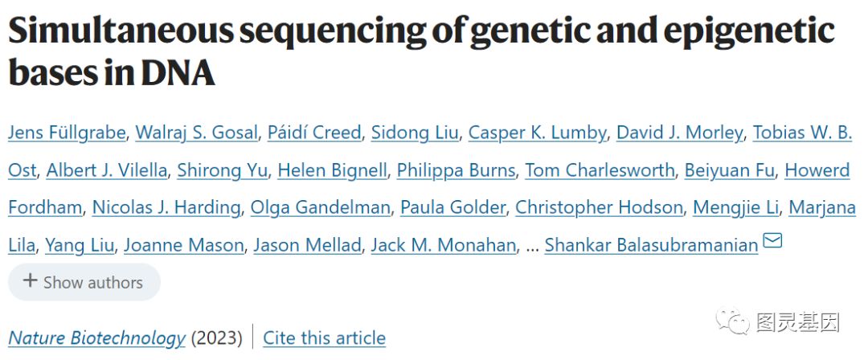Open author Jens Füllgrabe's profile link
Viewport: 868px width, 360px height.
[67, 133]
